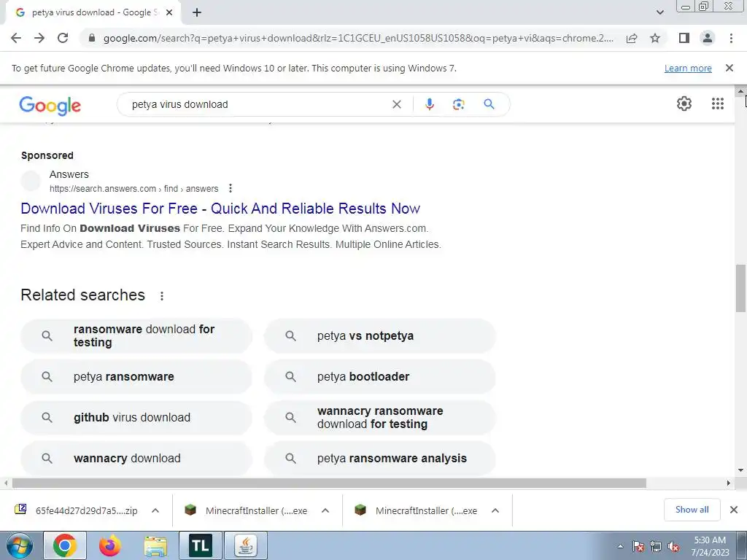Click the Chrome taskbar icon

tap(65, 545)
